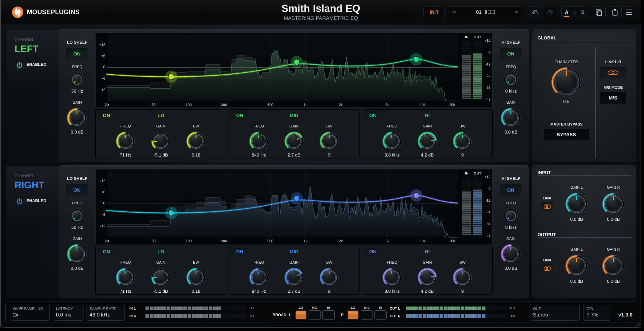
Task: Toggle the RIGHT channel power icon
Action: point(20,201)
